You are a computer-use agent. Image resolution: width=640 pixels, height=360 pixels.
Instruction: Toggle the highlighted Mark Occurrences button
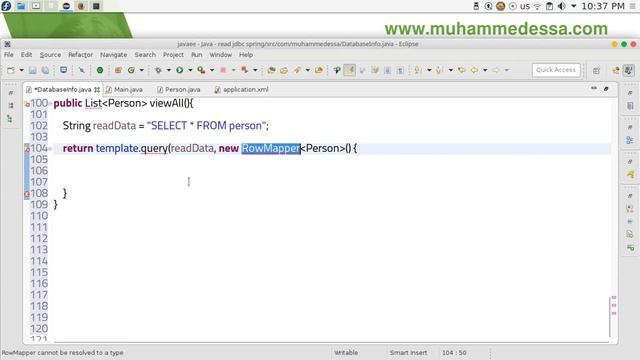point(350,70)
